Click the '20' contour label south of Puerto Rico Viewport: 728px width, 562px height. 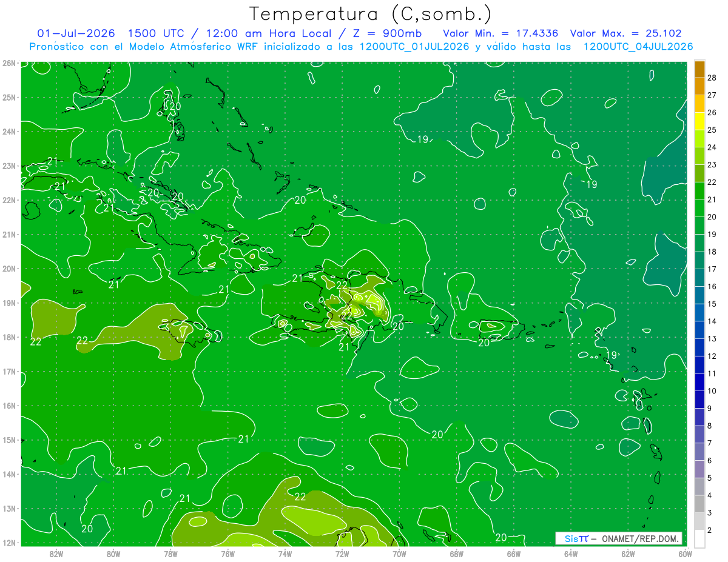click(484, 343)
